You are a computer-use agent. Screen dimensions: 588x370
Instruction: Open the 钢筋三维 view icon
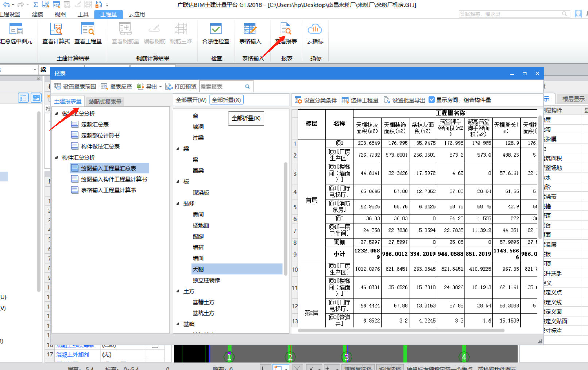(x=181, y=29)
